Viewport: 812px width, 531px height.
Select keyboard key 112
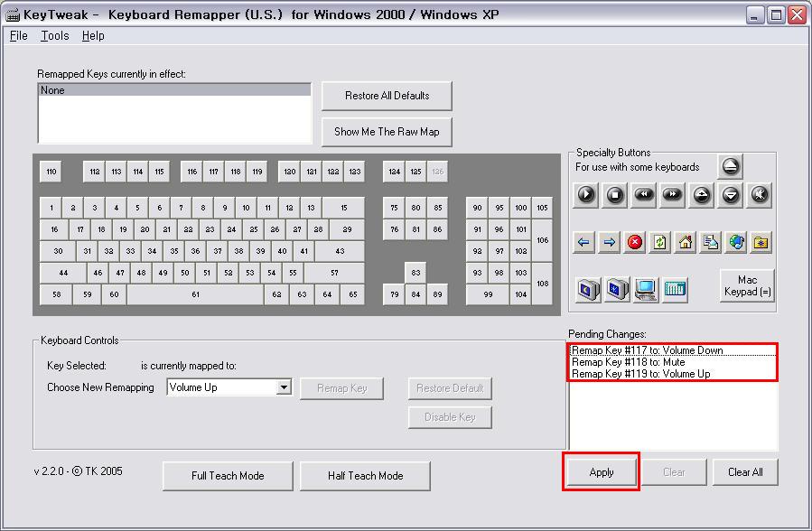coord(94,172)
